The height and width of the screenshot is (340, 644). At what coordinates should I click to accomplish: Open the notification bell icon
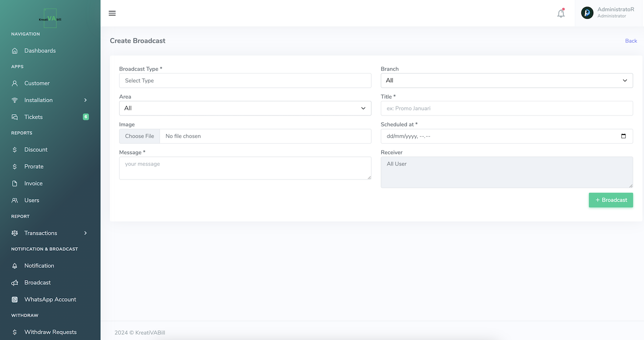point(561,14)
